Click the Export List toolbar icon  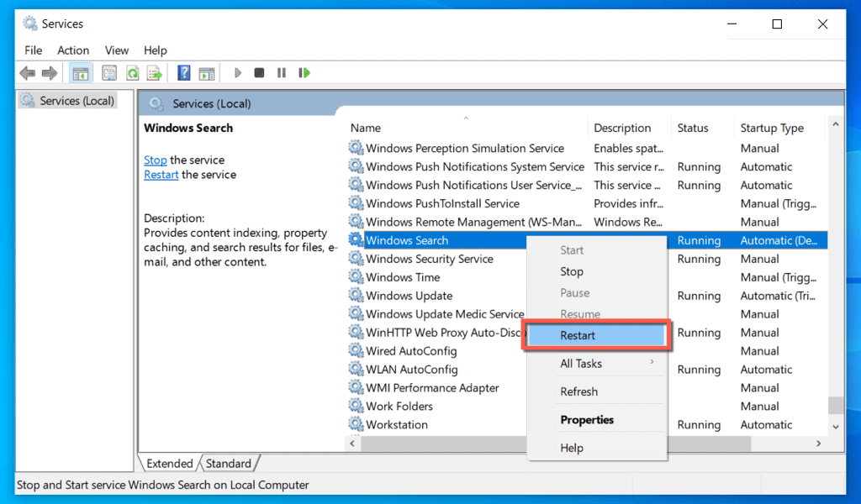(x=155, y=73)
